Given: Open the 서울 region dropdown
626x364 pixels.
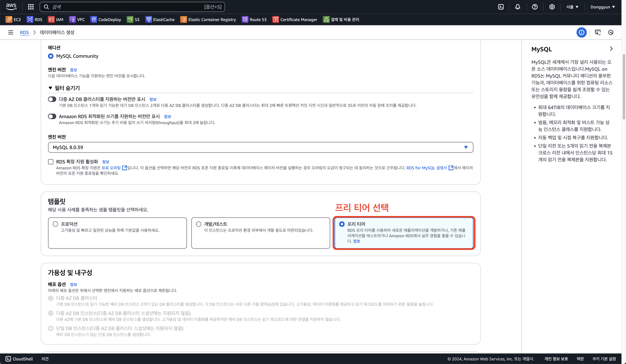Looking at the screenshot, I should pos(572,7).
